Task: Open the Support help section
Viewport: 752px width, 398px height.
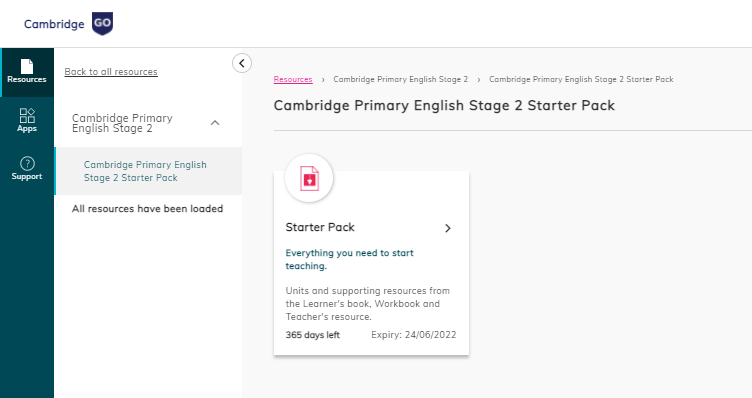Action: 27,168
